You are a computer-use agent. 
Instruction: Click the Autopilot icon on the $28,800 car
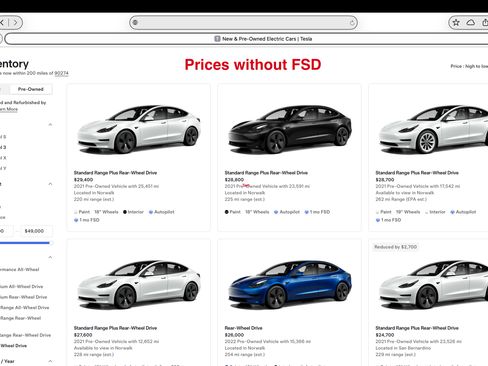tap(276, 212)
